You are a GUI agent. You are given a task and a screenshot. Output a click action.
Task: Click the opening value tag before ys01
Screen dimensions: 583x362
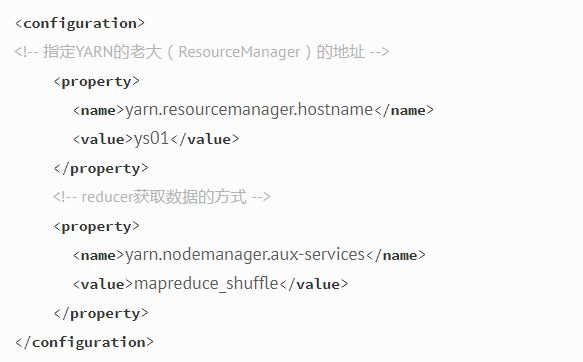(103, 139)
